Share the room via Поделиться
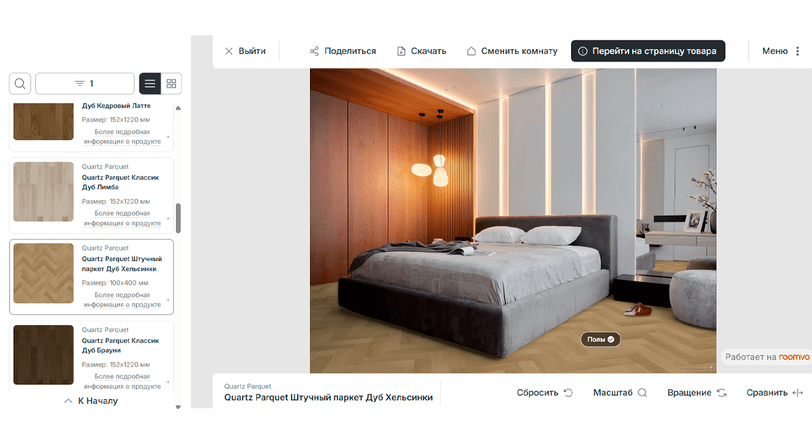 click(342, 51)
